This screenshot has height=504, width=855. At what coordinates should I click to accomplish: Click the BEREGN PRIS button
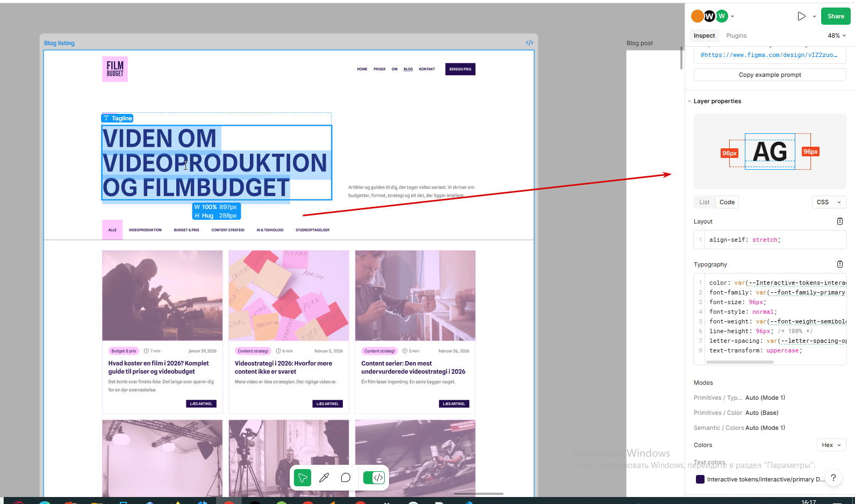click(461, 69)
